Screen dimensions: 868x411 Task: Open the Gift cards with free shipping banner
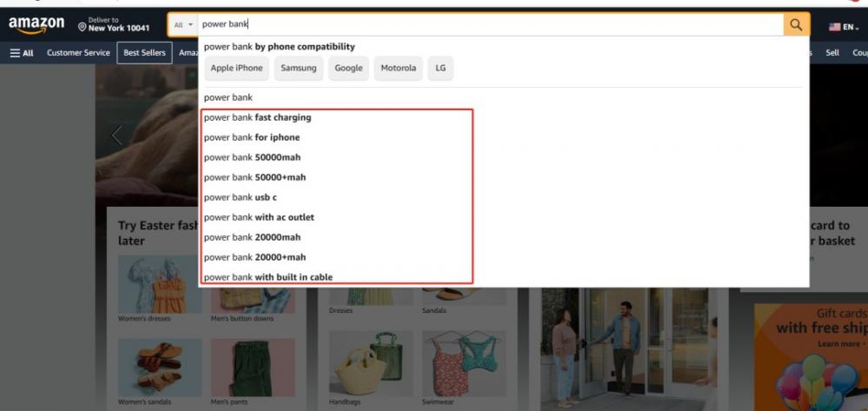tap(811, 357)
